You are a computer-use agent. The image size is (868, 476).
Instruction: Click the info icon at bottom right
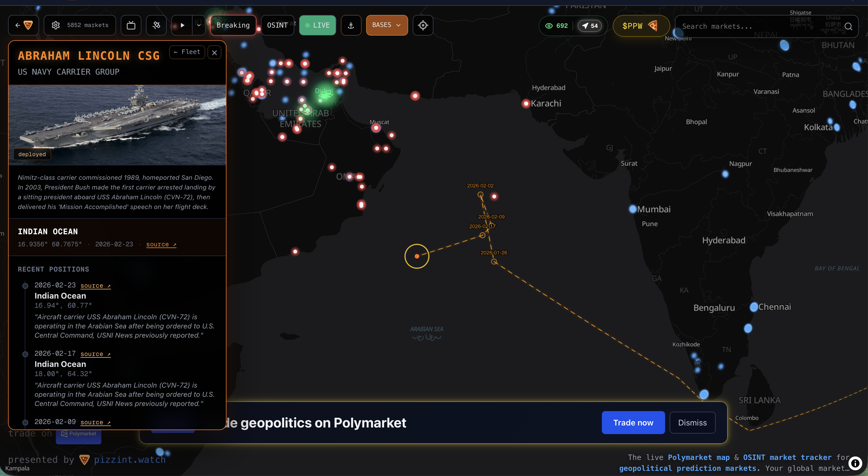point(855,463)
